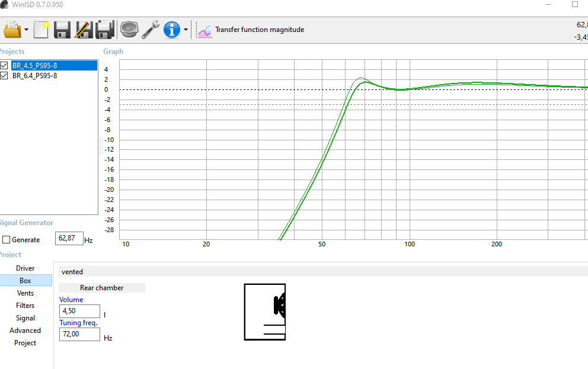Image resolution: width=588 pixels, height=369 pixels.
Task: Click the Tuning freq. label link
Action: pyautogui.click(x=78, y=323)
